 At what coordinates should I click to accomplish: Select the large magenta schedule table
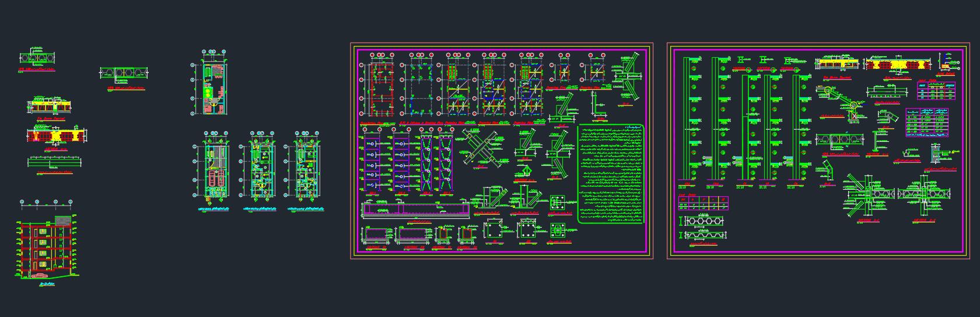(x=927, y=122)
